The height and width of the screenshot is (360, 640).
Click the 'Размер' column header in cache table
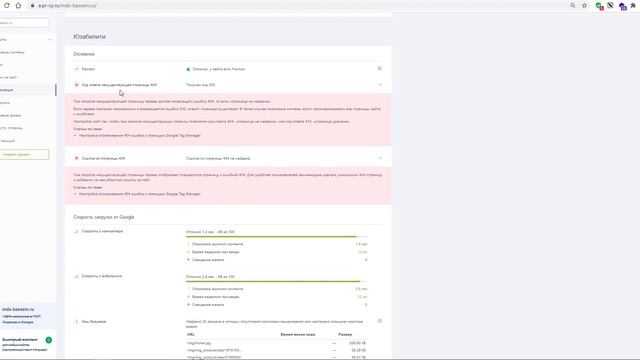point(345,334)
